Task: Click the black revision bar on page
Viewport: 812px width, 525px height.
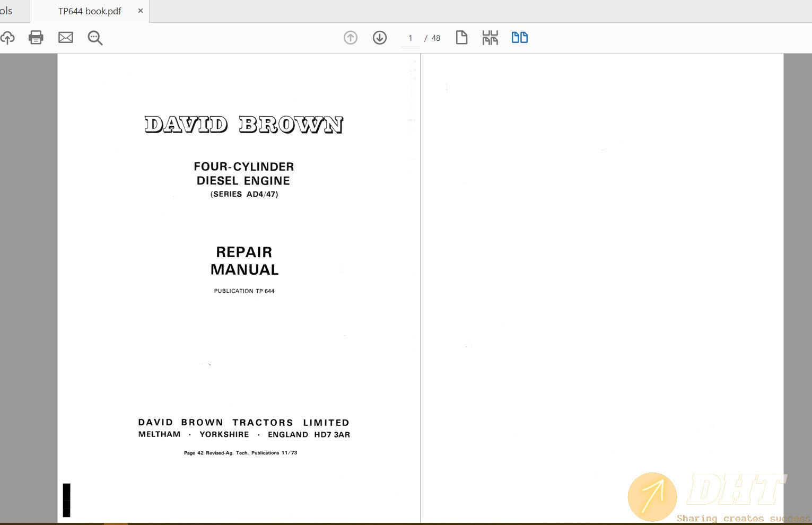Action: point(67,500)
